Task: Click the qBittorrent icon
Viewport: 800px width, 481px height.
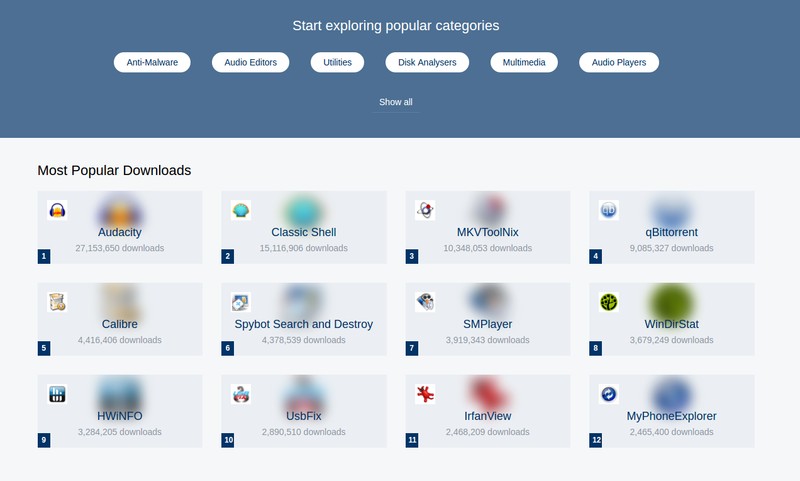Action: click(609, 210)
